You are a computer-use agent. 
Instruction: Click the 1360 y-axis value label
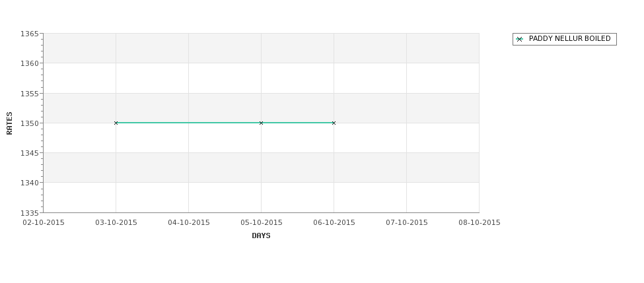pos(29,63)
